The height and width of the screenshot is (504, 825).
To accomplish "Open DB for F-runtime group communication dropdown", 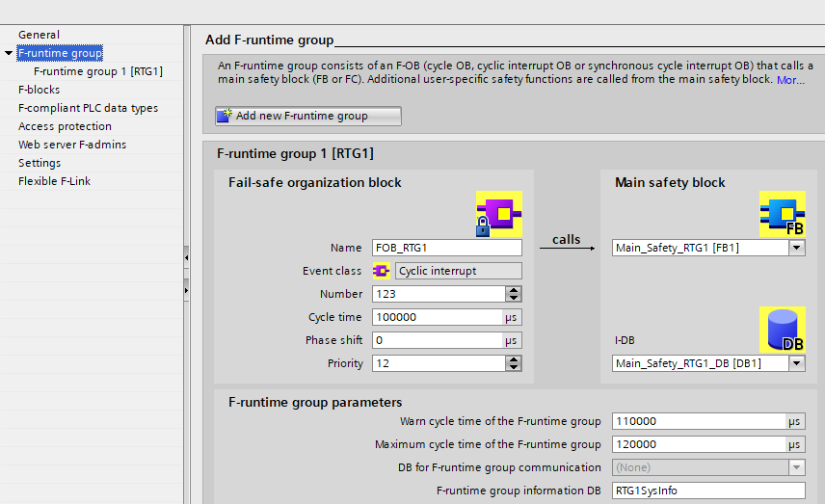I will tap(796, 467).
